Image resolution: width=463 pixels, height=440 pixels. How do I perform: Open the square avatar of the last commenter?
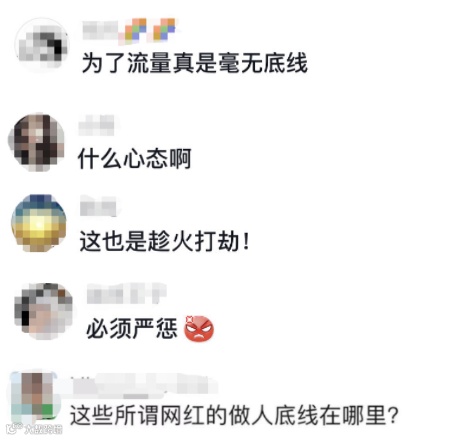tap(32, 397)
